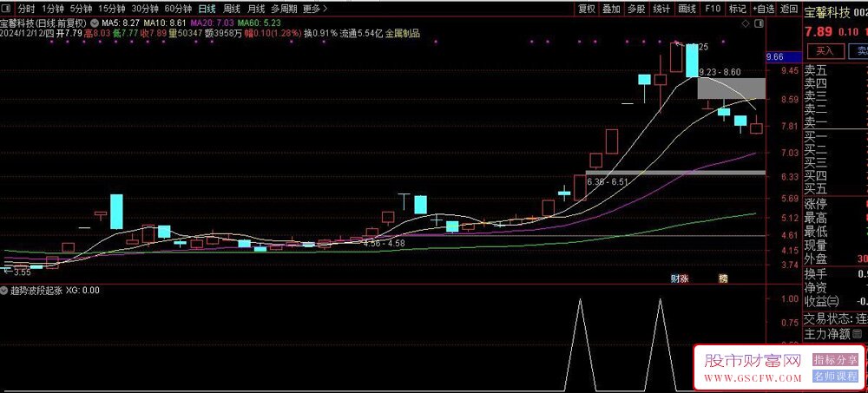Toggle the left panel layout icon
Screen dimensions: 868x393
pos(8,9)
